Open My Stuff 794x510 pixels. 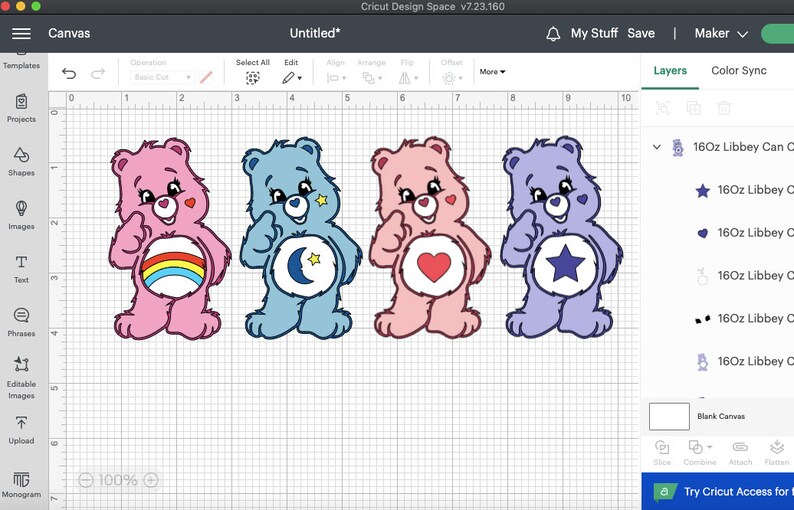click(x=594, y=33)
